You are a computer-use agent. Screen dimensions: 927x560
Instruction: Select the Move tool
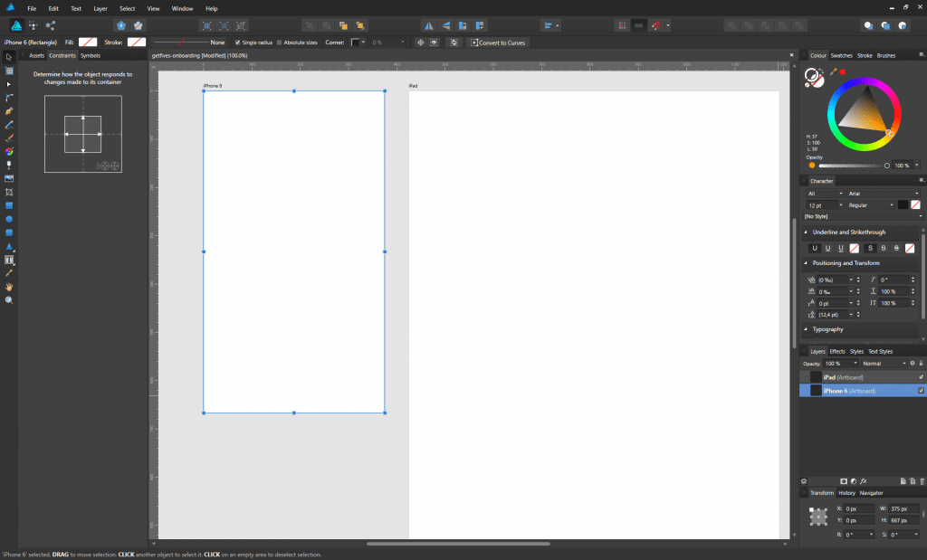[8, 56]
